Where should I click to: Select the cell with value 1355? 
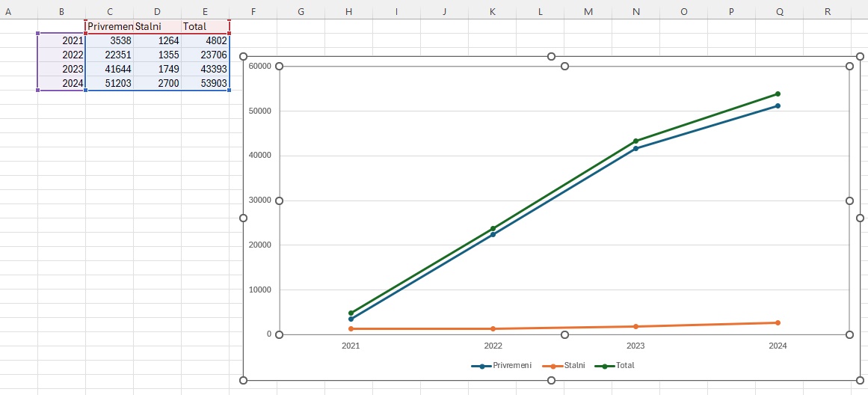tap(157, 55)
